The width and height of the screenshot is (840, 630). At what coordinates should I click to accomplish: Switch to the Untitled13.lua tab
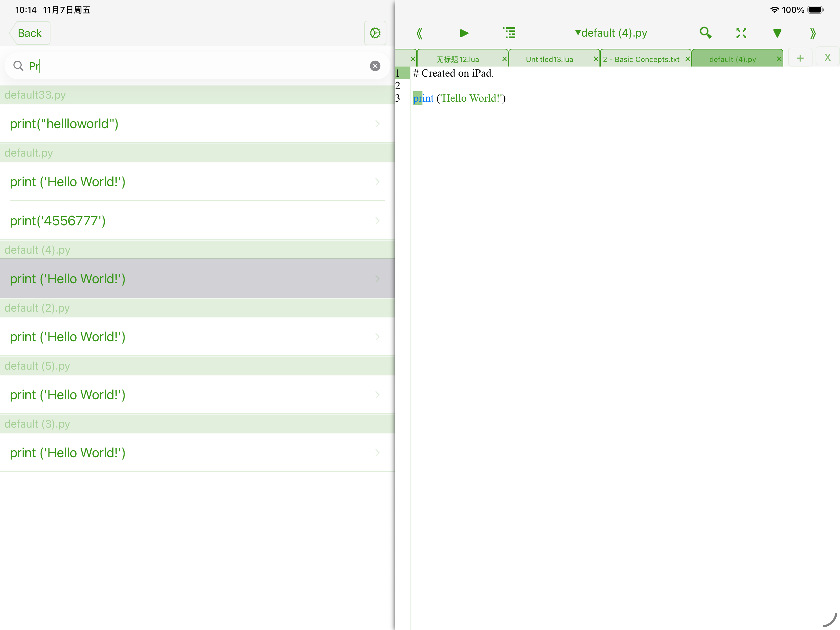(x=549, y=59)
